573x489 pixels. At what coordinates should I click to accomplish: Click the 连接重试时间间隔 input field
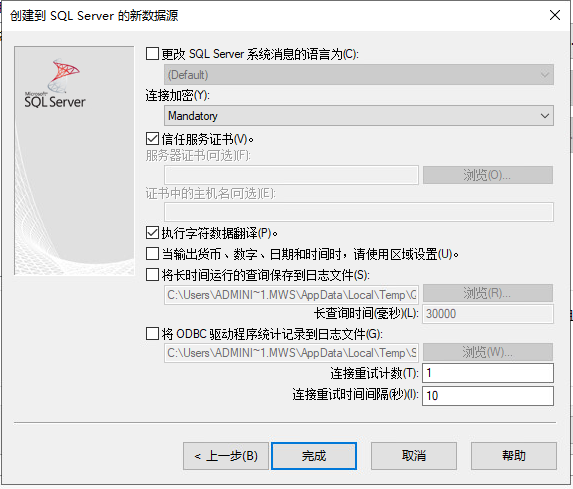click(488, 396)
